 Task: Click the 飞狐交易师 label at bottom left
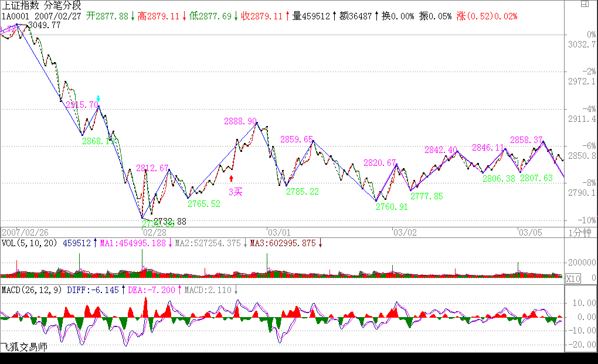(x=24, y=347)
